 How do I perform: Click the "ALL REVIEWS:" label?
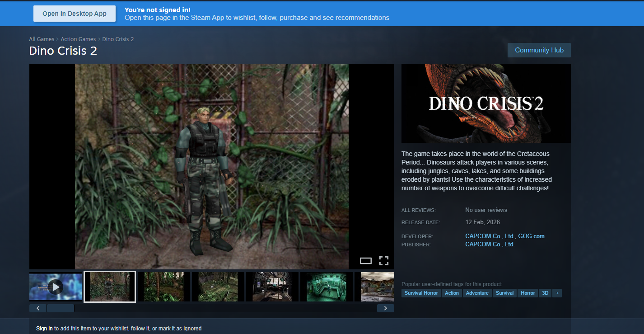[419, 211]
